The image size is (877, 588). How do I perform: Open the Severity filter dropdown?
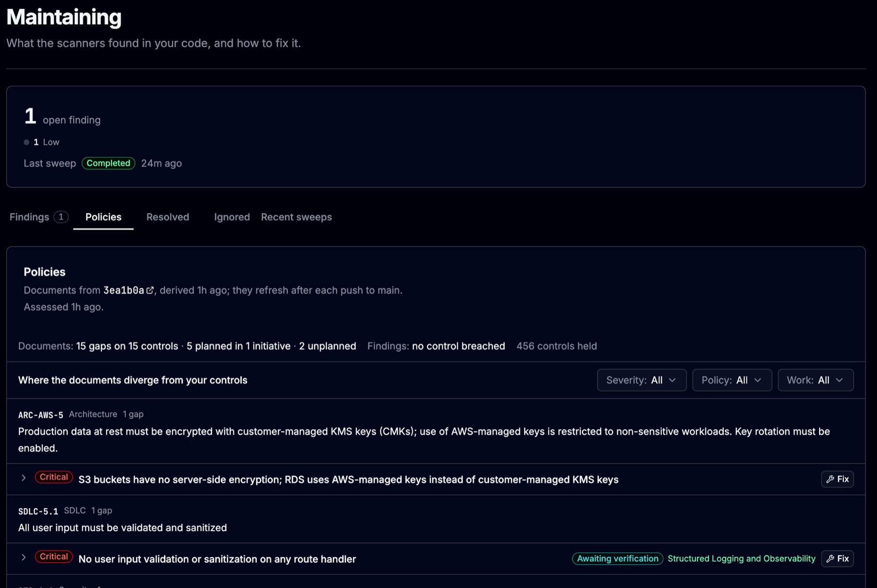642,380
